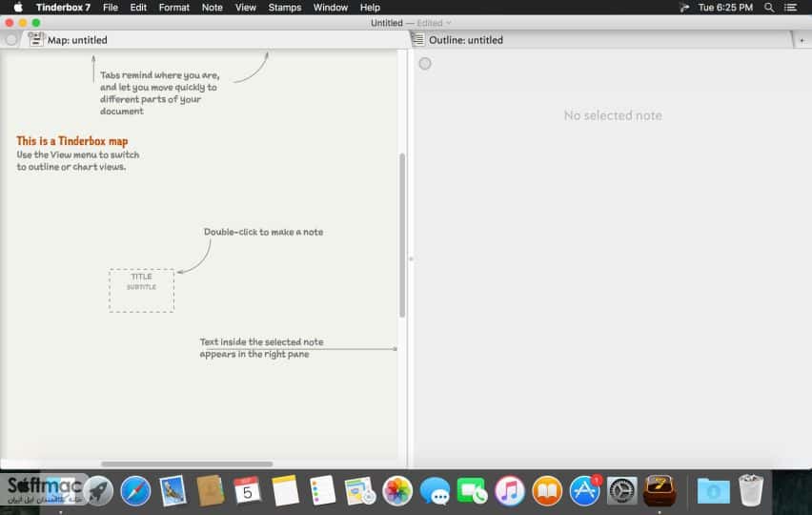Viewport: 812px width, 515px height.
Task: Click the circular button atop the text pane
Action: click(425, 63)
